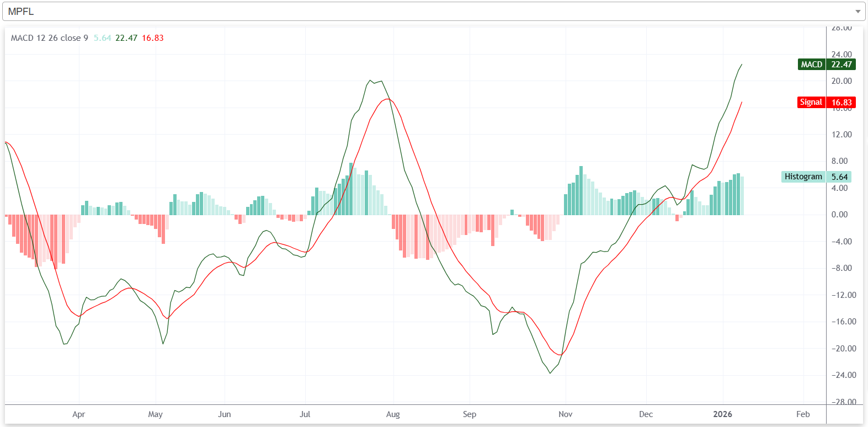
Task: Select the MACD 12 26 close 9 legend title
Action: click(49, 38)
